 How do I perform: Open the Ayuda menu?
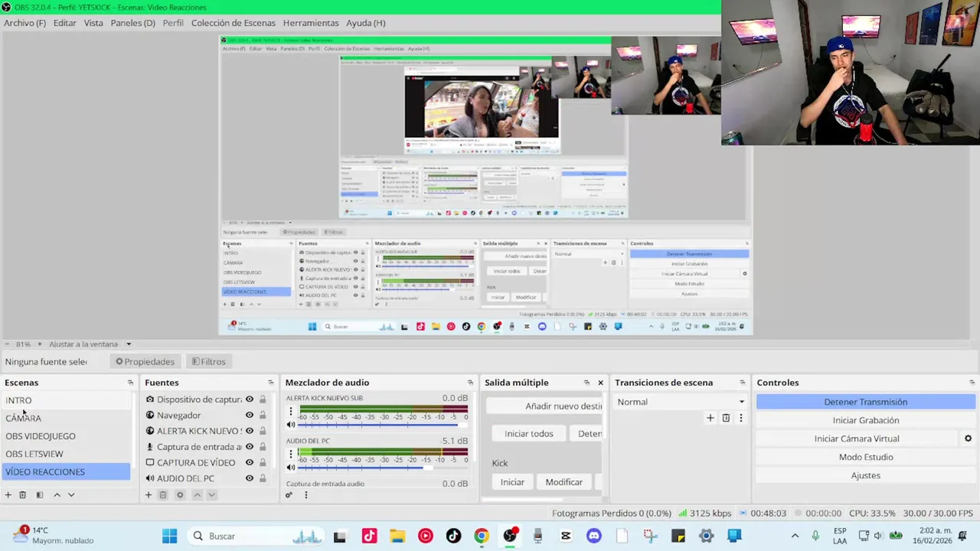click(x=366, y=23)
